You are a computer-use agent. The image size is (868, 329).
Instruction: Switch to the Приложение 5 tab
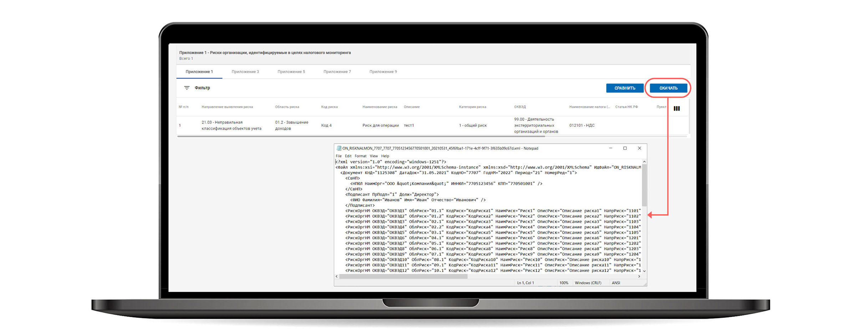coord(291,72)
